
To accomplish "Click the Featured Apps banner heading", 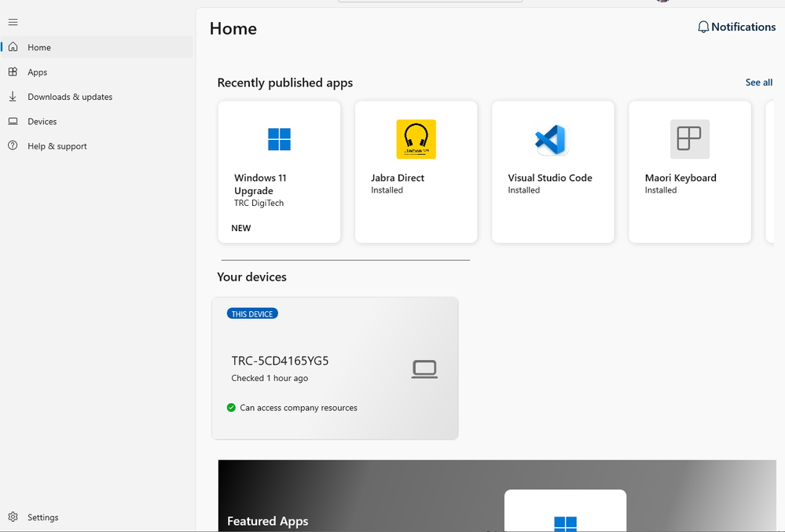I will pyautogui.click(x=268, y=521).
